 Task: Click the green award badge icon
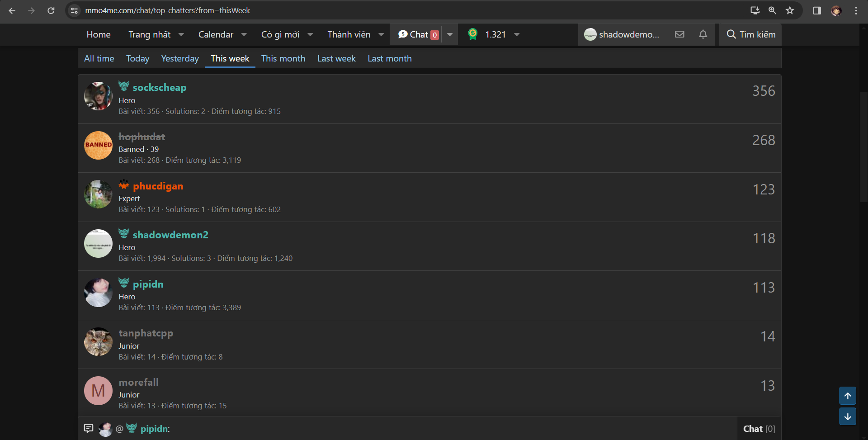pyautogui.click(x=473, y=34)
